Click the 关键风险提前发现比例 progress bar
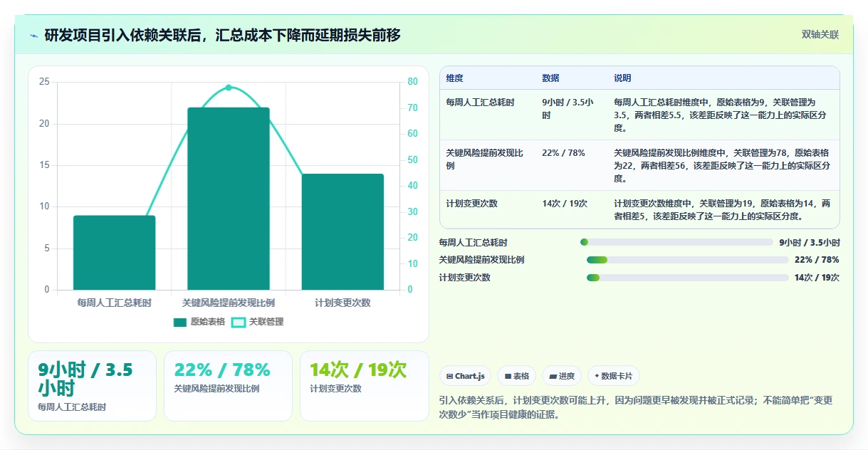868x450 pixels. point(688,260)
